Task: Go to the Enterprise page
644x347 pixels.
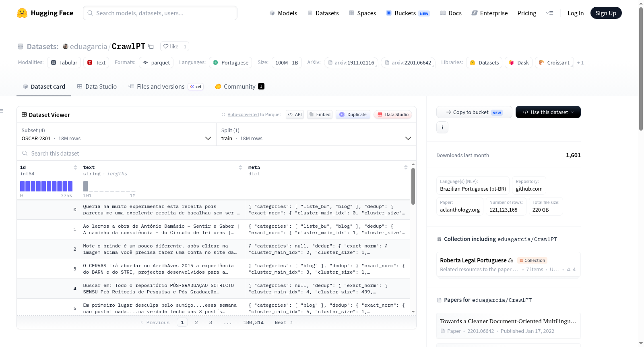Action: pyautogui.click(x=489, y=13)
